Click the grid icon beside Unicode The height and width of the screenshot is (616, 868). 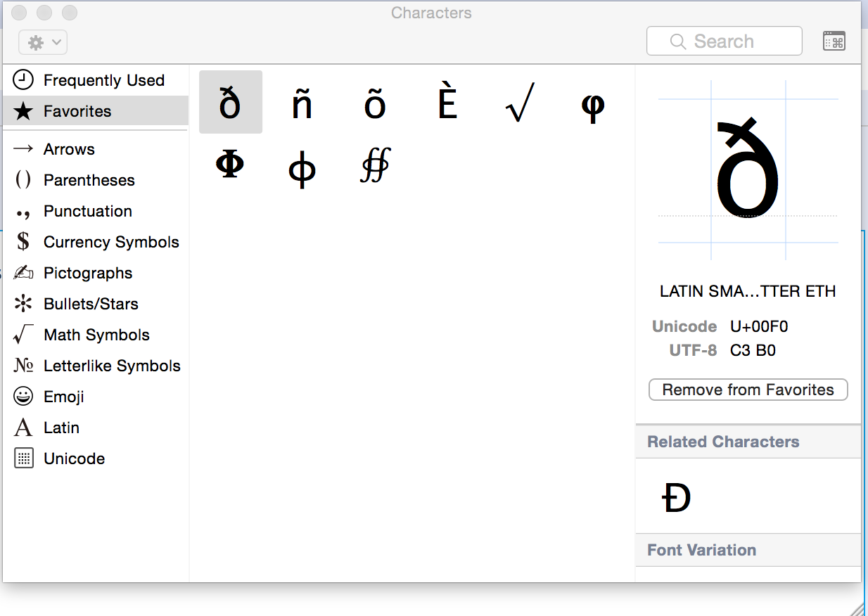coord(23,458)
